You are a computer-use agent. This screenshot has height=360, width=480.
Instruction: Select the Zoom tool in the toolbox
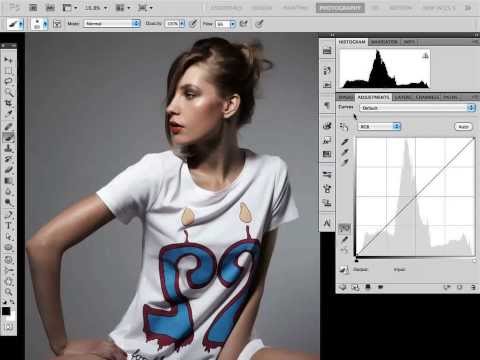click(x=8, y=293)
